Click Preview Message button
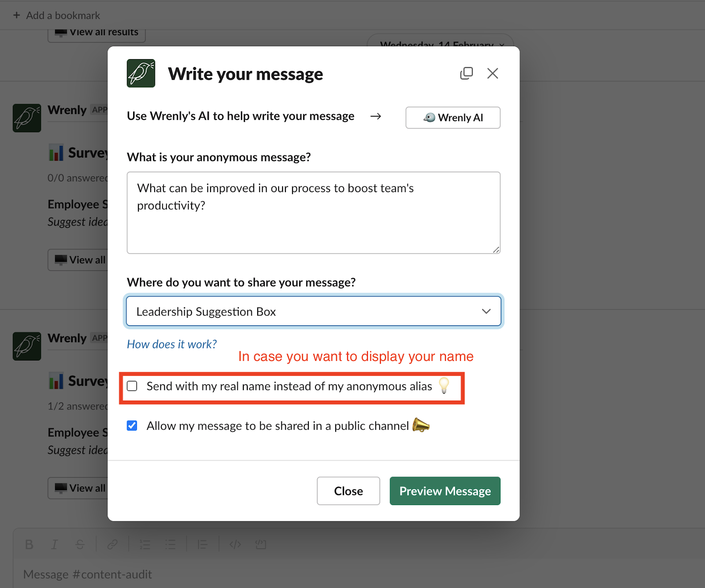Image resolution: width=705 pixels, height=588 pixels. [445, 491]
